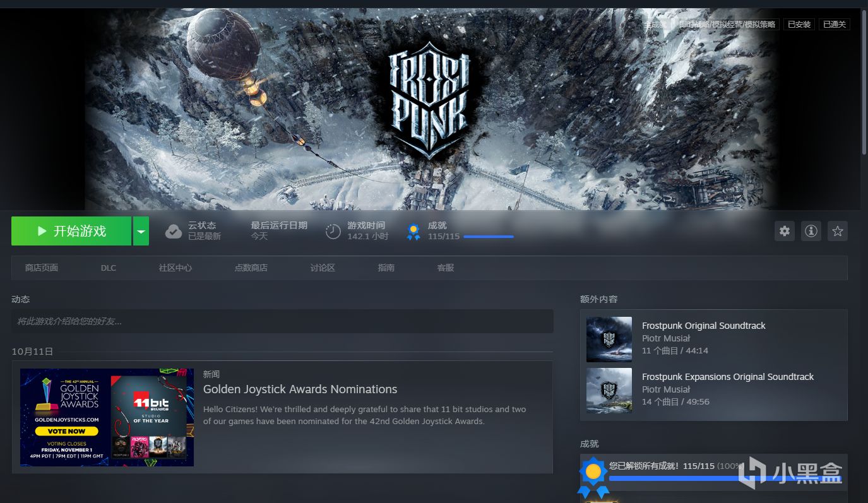Image resolution: width=868 pixels, height=503 pixels.
Task: Click the 已通关 tag
Action: click(x=835, y=25)
